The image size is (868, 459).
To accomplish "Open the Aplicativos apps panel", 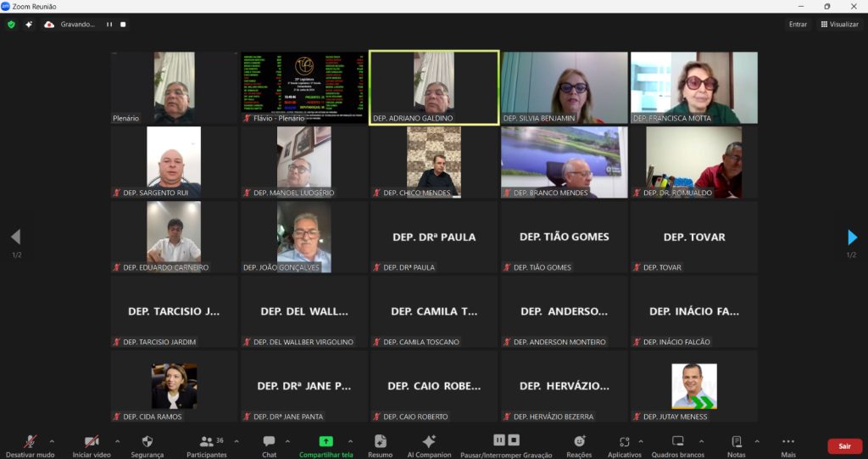I will [x=624, y=445].
